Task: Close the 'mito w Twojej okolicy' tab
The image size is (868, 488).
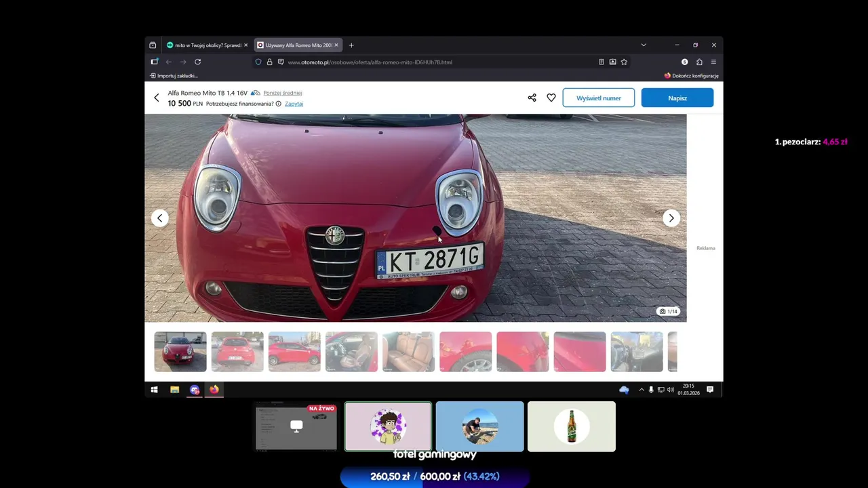Action: tap(245, 45)
